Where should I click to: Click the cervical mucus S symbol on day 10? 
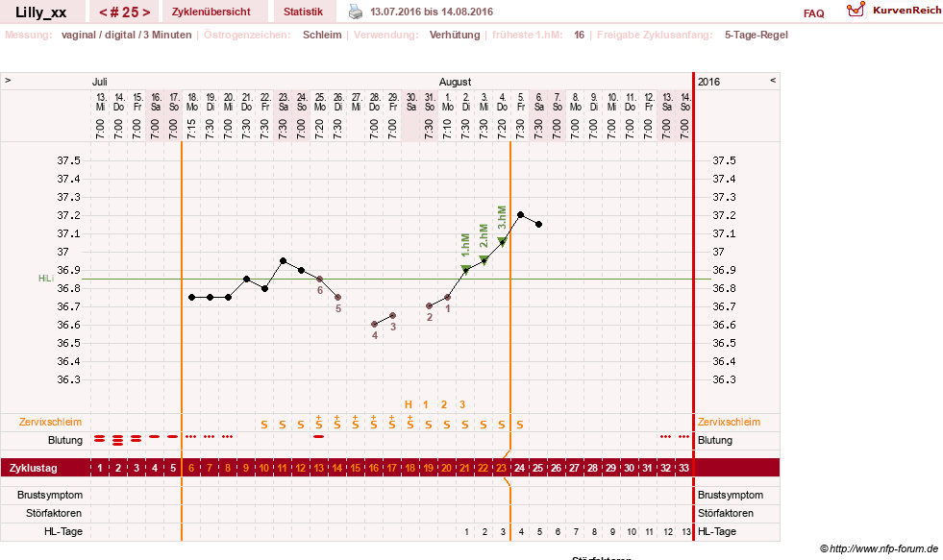[x=264, y=425]
